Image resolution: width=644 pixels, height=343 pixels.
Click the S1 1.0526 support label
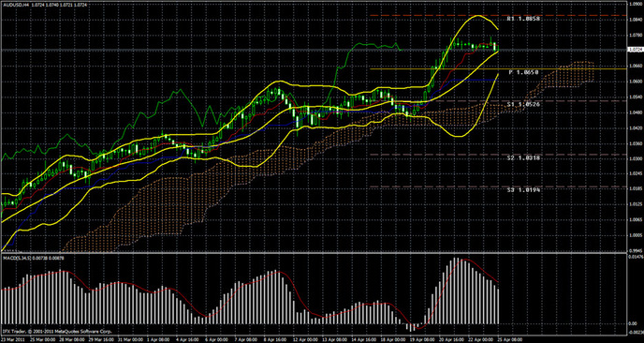(x=523, y=104)
